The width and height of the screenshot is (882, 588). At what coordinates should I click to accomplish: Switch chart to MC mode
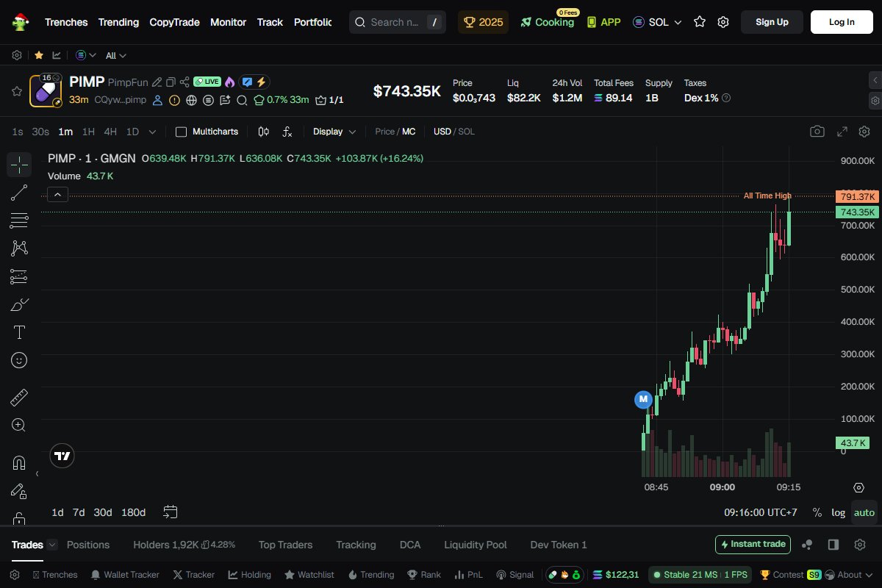click(x=409, y=132)
